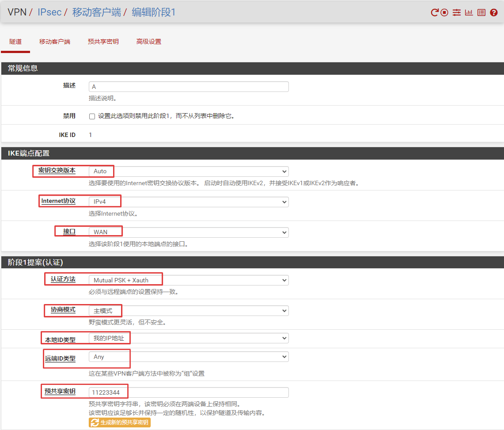Open the status bar-chart icon
This screenshot has height=430, width=504.
pos(469,12)
